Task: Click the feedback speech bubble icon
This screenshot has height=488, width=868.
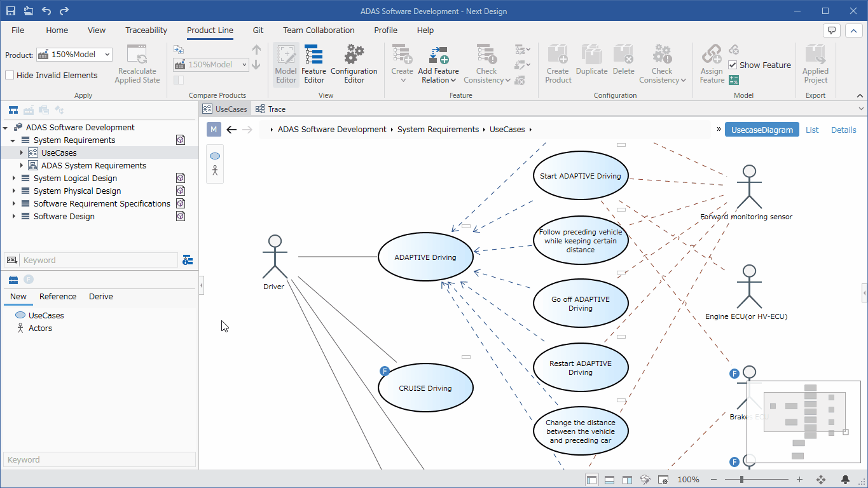Action: [832, 30]
